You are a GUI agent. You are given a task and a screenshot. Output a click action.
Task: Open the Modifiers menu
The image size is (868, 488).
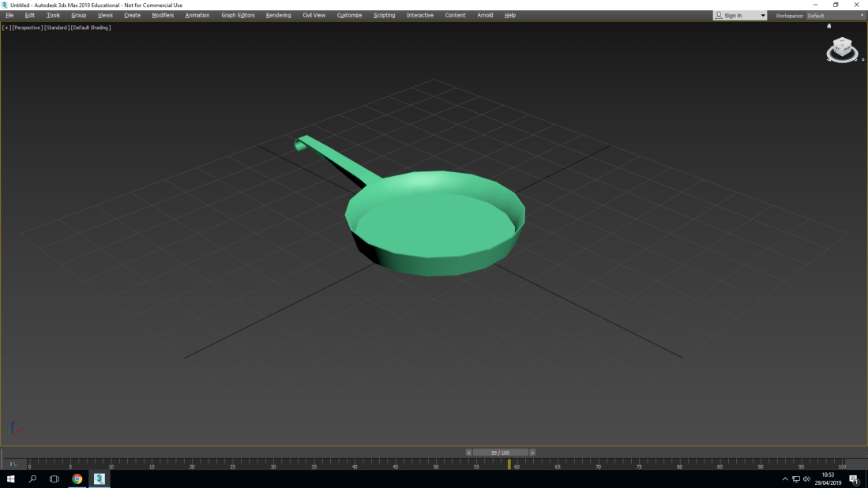coord(163,15)
